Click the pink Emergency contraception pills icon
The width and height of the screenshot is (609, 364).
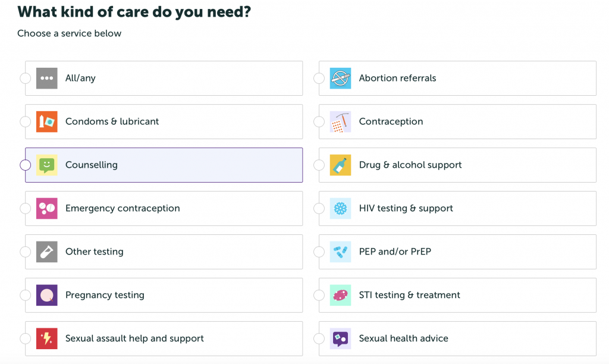point(46,209)
